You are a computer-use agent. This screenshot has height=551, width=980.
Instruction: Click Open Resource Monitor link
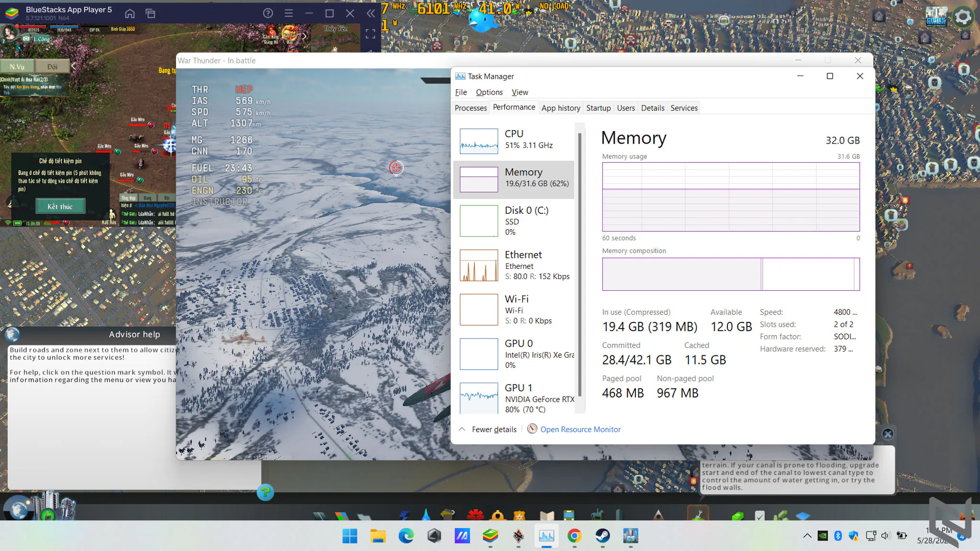pyautogui.click(x=580, y=430)
